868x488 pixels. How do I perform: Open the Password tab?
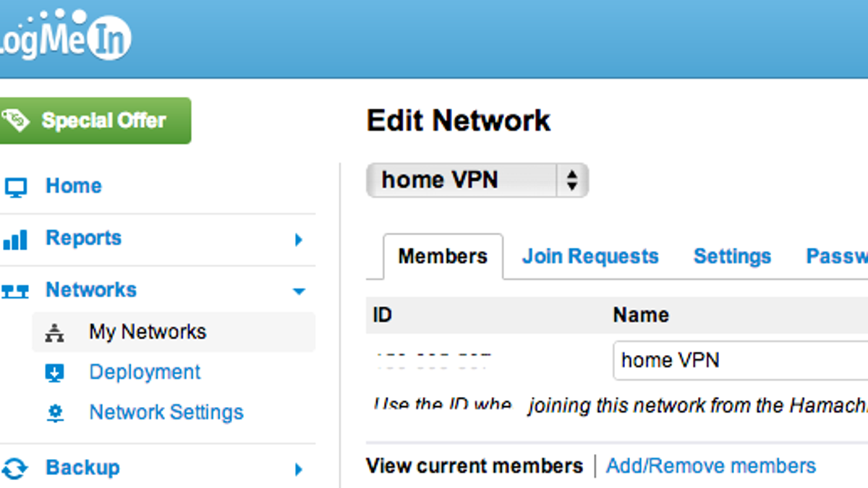[x=837, y=257]
